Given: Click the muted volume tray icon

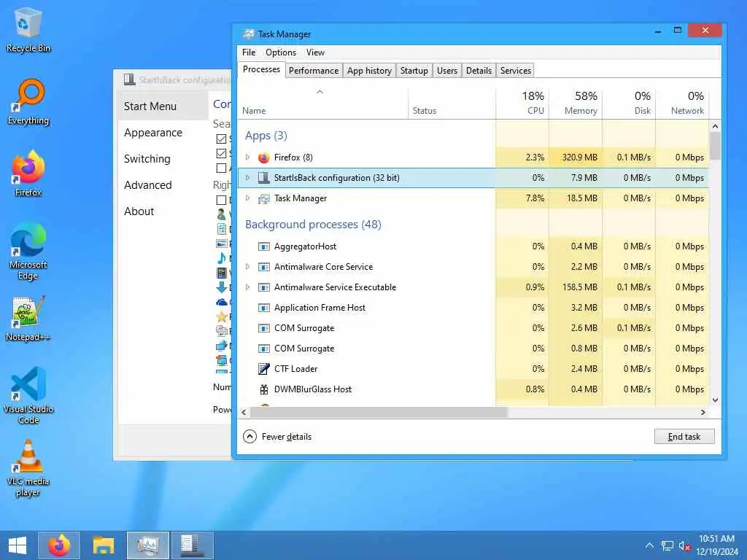Looking at the screenshot, I should pos(684,545).
